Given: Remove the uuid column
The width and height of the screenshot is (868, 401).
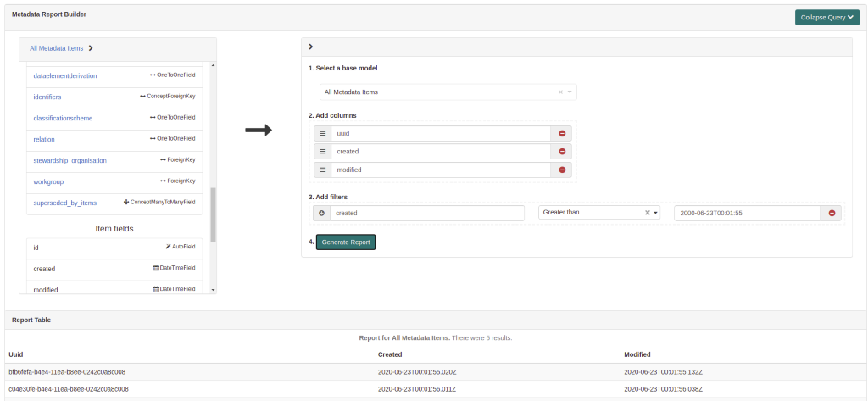Looking at the screenshot, I should [x=562, y=133].
